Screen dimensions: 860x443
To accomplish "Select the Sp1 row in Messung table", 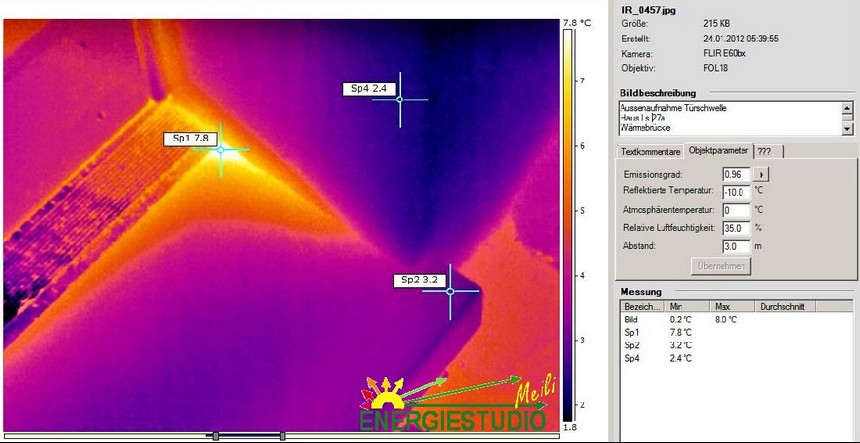I will 631,332.
